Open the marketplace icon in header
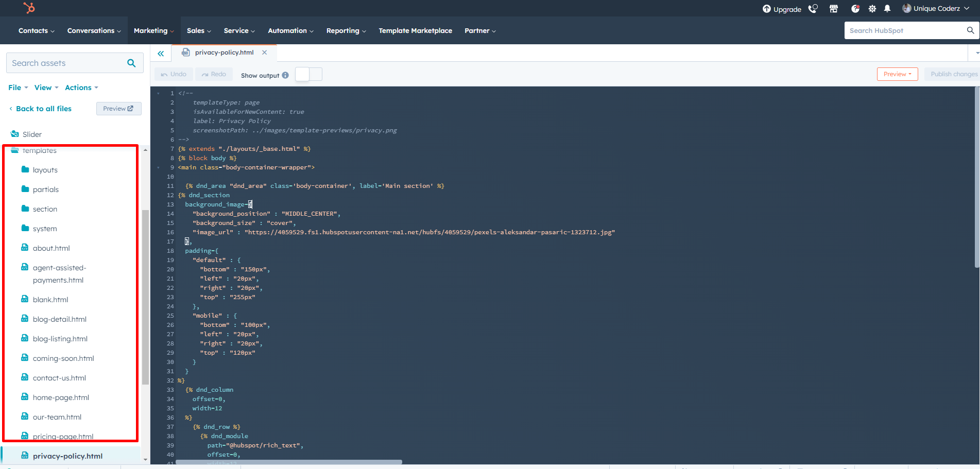The width and height of the screenshot is (980, 469). click(x=834, y=9)
